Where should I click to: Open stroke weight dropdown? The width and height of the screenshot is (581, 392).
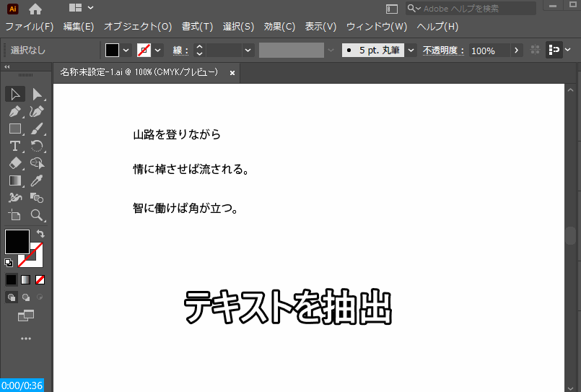tap(248, 50)
